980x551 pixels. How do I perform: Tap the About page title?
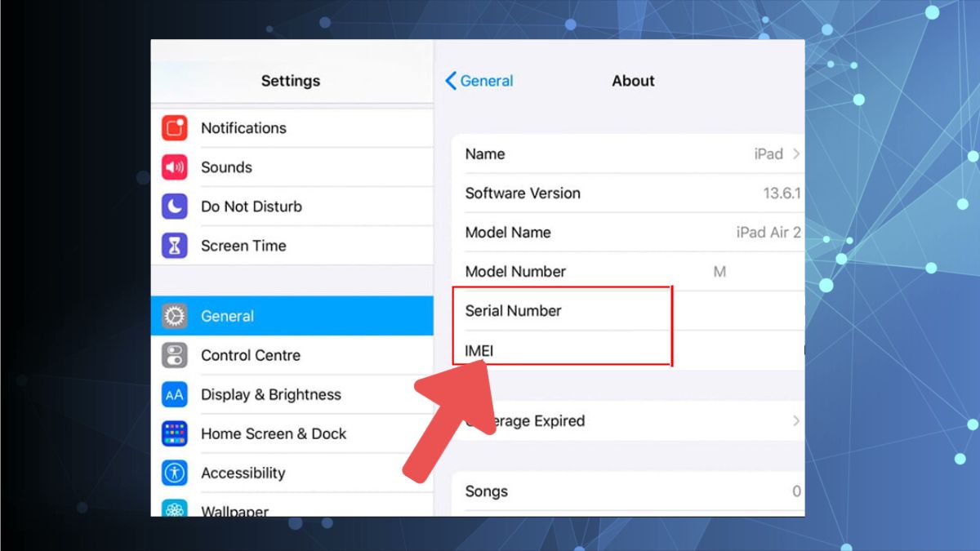tap(634, 81)
